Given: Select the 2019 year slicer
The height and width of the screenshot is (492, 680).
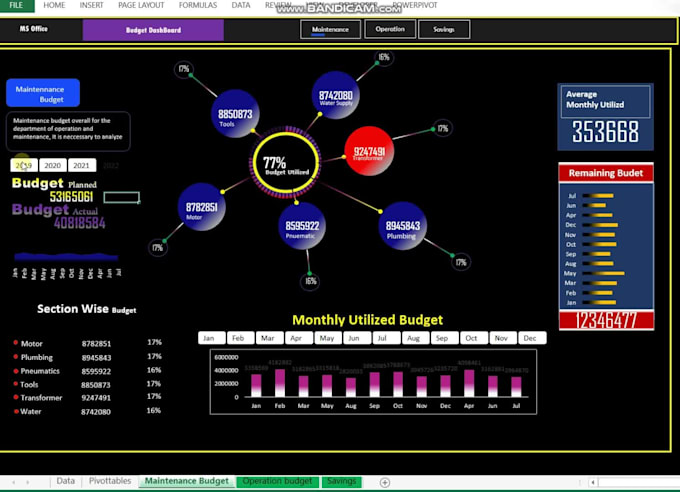Looking at the screenshot, I should 24,165.
